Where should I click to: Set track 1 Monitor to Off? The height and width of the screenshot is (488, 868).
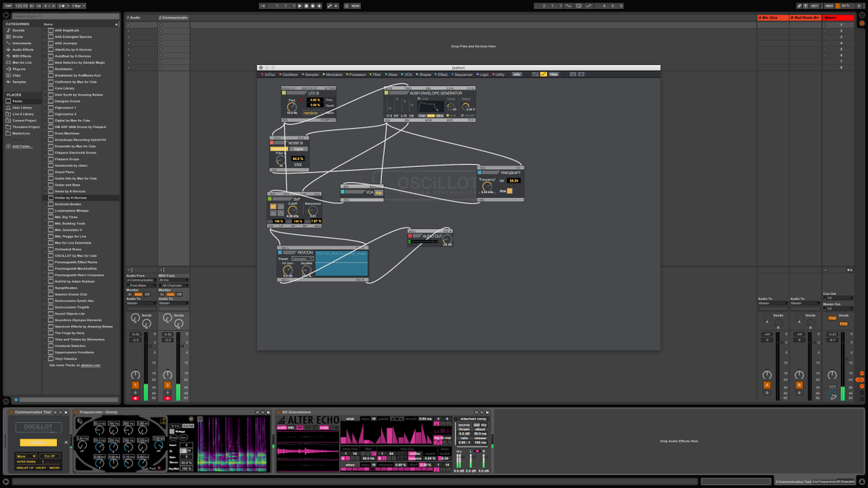tap(147, 294)
